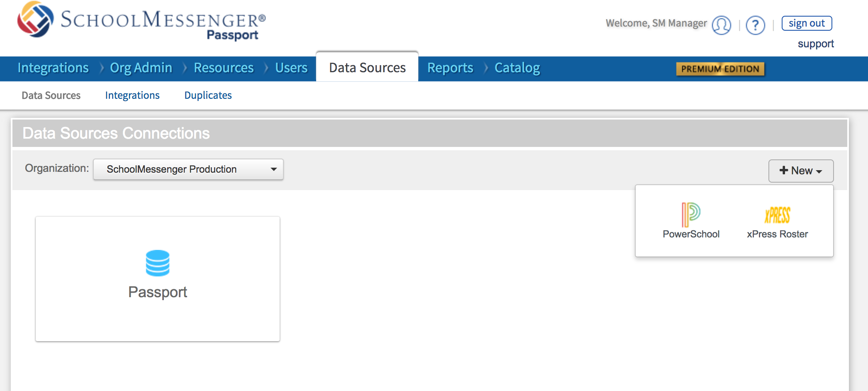
Task: Go to the Catalog tab
Action: 517,68
